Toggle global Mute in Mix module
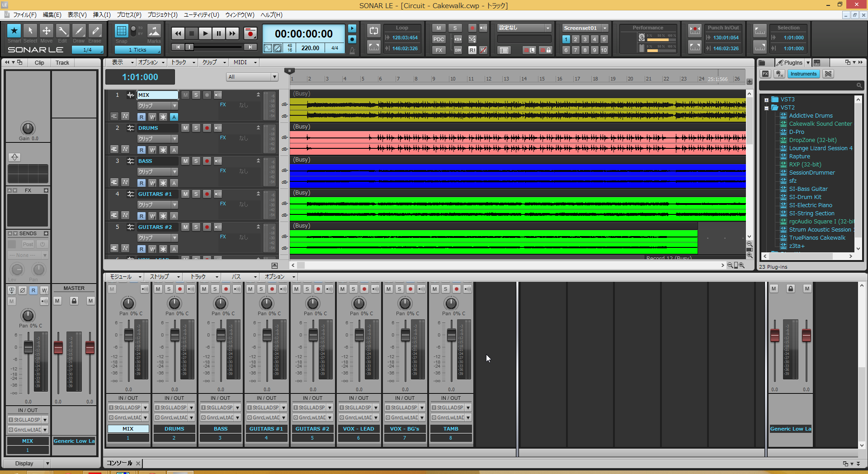Image resolution: width=868 pixels, height=474 pixels. pyautogui.click(x=439, y=28)
